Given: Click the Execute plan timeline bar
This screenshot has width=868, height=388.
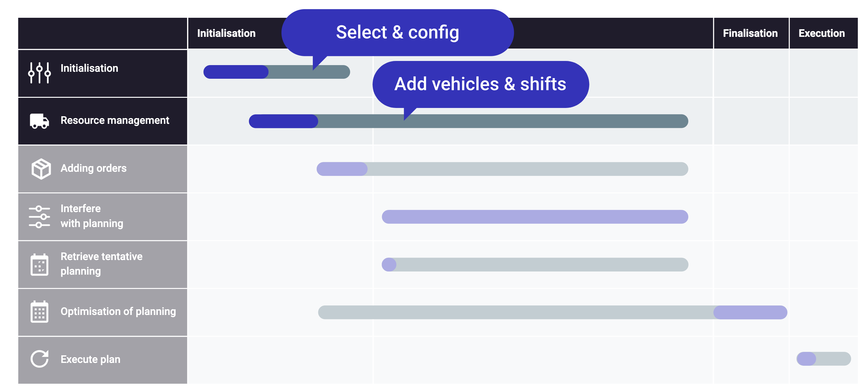Looking at the screenshot, I should [824, 359].
